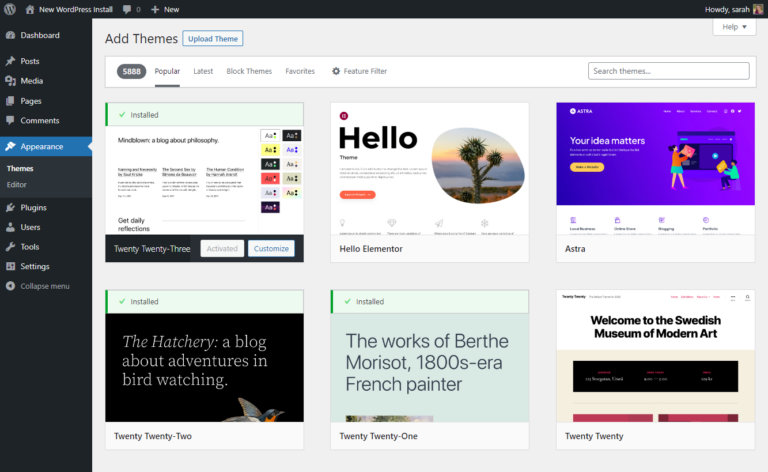Viewport: 768px width, 472px height.
Task: Collapse the admin sidebar menu
Action: click(38, 286)
